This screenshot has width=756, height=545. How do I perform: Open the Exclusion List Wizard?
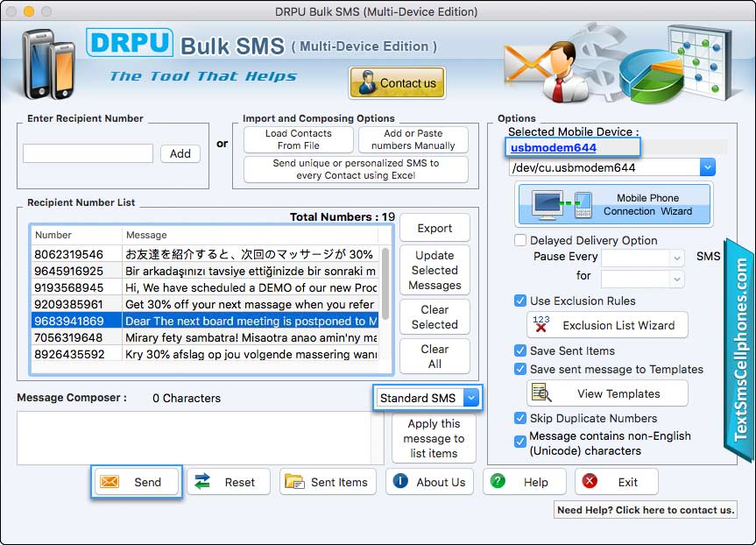tap(607, 324)
